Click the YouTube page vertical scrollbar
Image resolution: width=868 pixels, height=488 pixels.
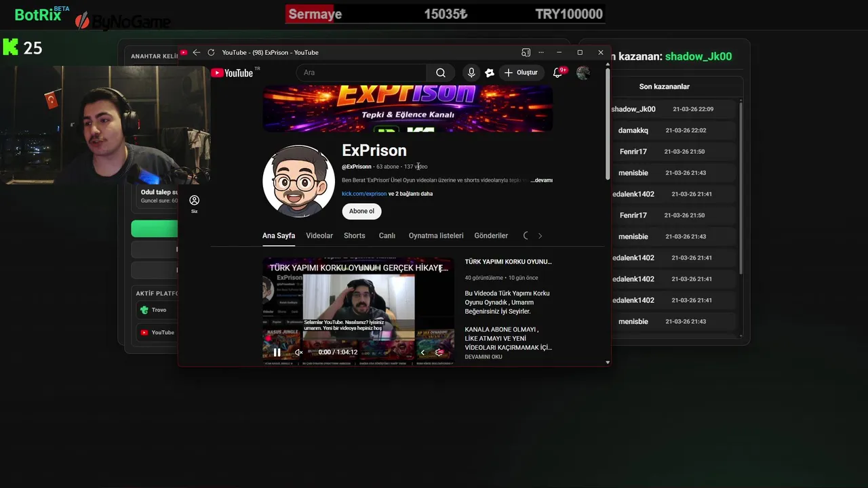point(607,124)
